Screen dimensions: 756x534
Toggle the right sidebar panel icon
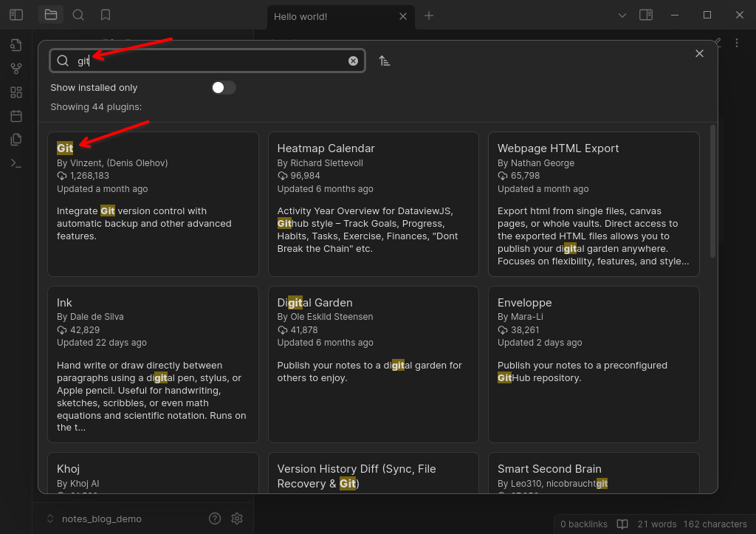coord(646,15)
